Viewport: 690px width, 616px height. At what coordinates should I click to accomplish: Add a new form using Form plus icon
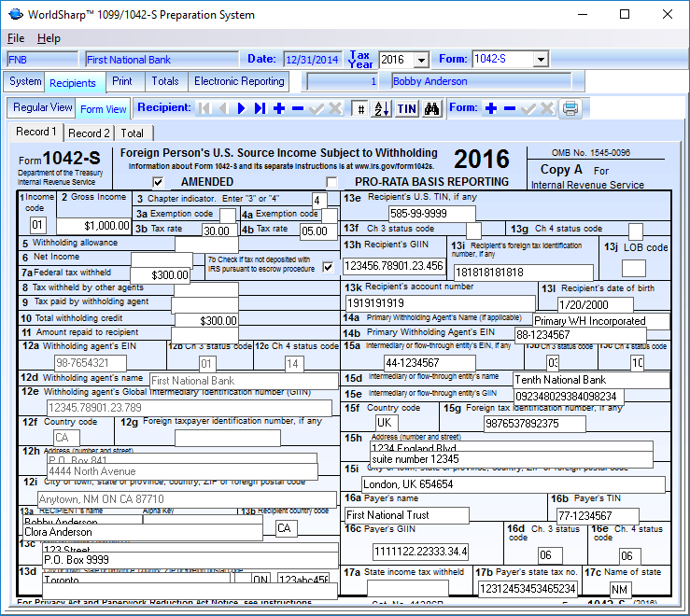click(x=491, y=108)
